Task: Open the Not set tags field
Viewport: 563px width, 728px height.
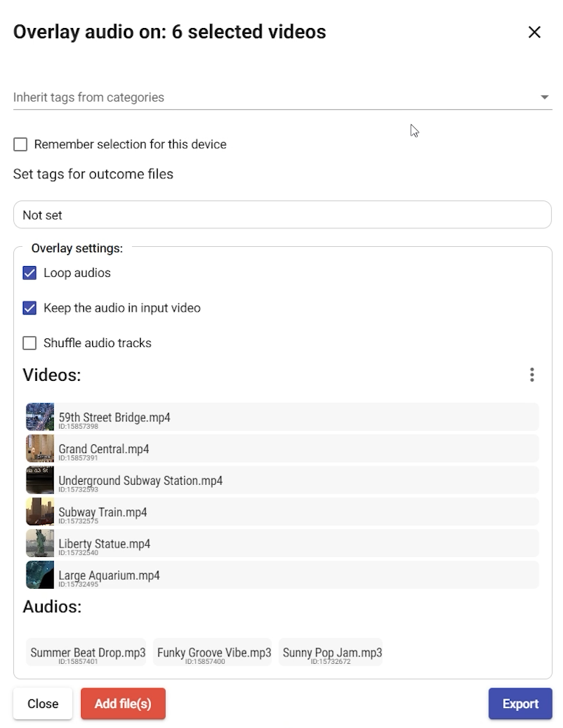Action: 282,215
